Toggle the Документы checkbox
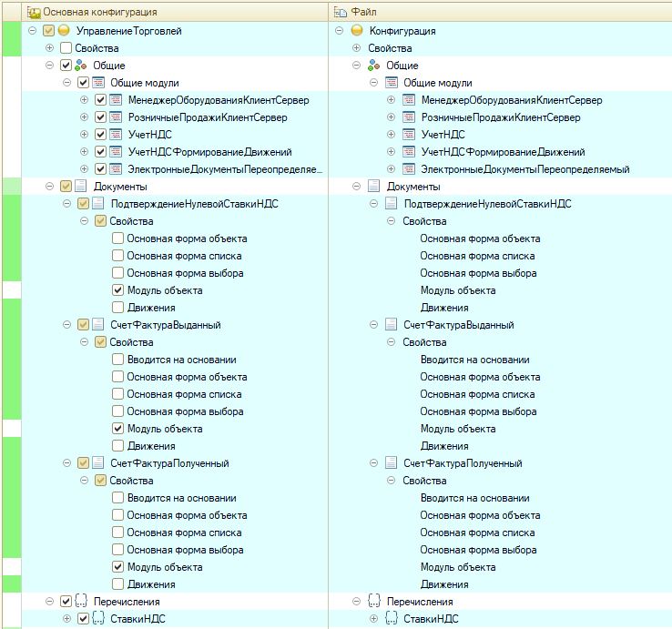The height and width of the screenshot is (629, 672). (66, 186)
